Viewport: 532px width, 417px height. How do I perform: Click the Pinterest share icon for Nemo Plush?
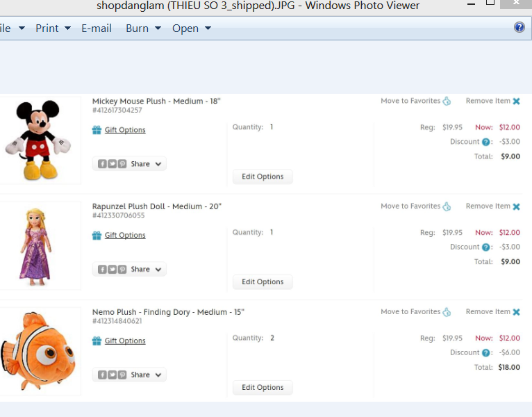pyautogui.click(x=122, y=375)
